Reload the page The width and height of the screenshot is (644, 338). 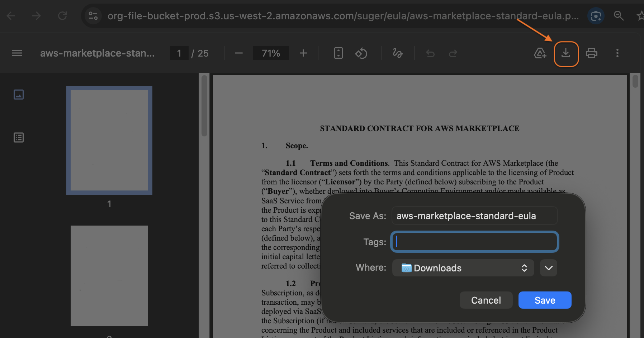tap(62, 16)
